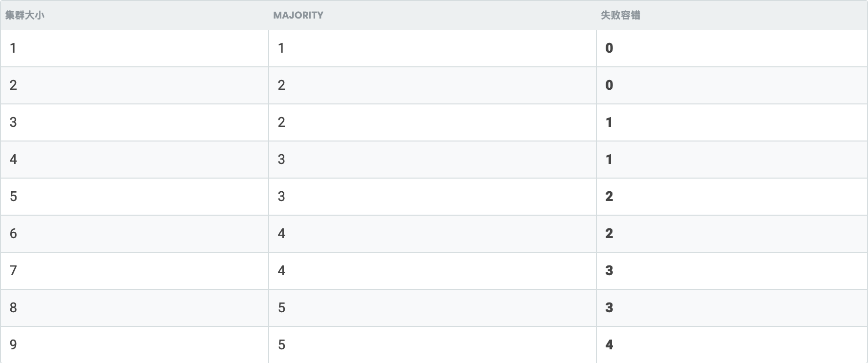868x363 pixels.
Task: Click the MAJORITY column header
Action: [x=298, y=15]
